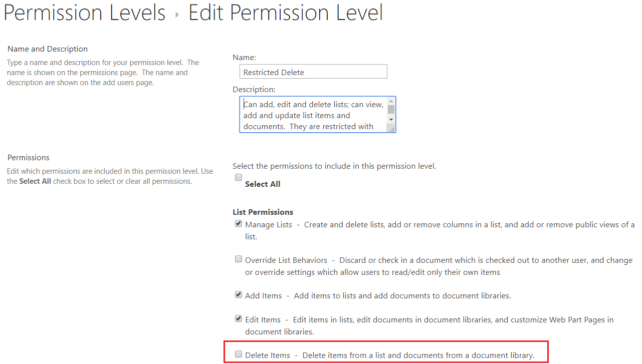Uncheck the "Manage Lists" permission
The height and width of the screenshot is (364, 642).
(x=238, y=223)
